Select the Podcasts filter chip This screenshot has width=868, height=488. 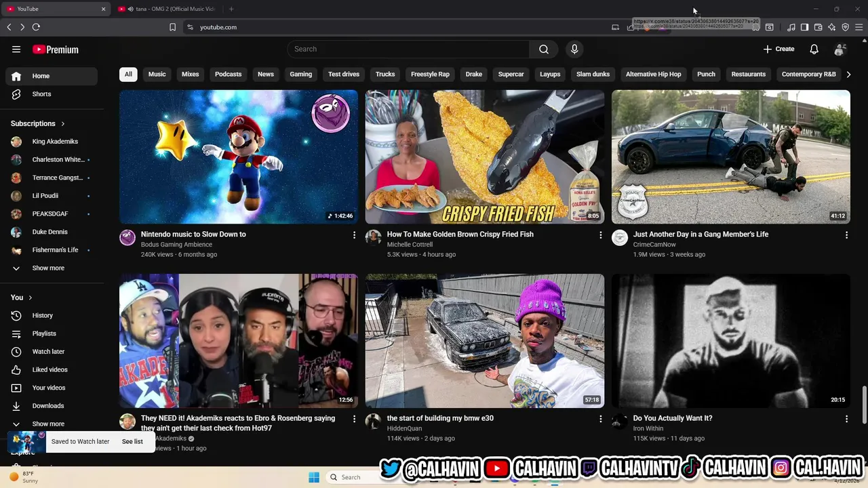tap(229, 74)
